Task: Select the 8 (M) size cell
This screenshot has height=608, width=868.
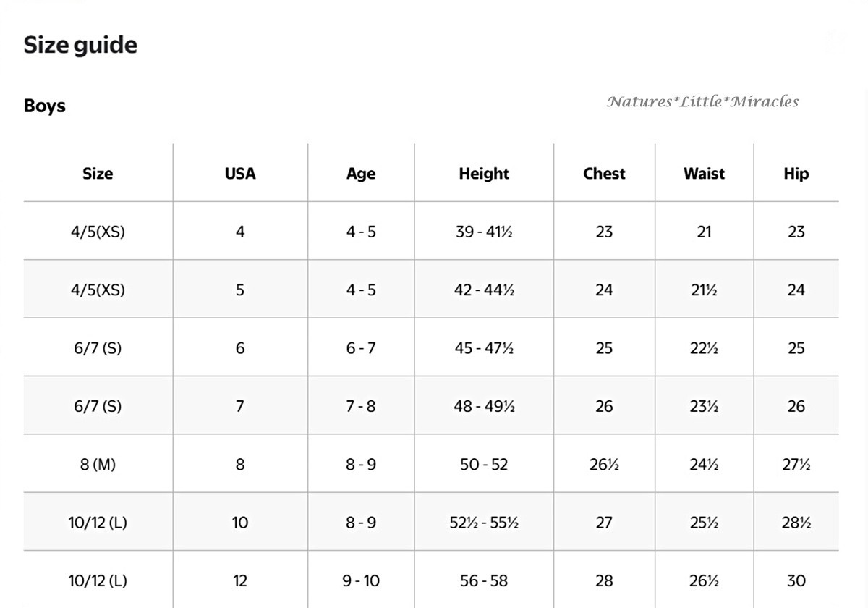Action: click(x=98, y=465)
